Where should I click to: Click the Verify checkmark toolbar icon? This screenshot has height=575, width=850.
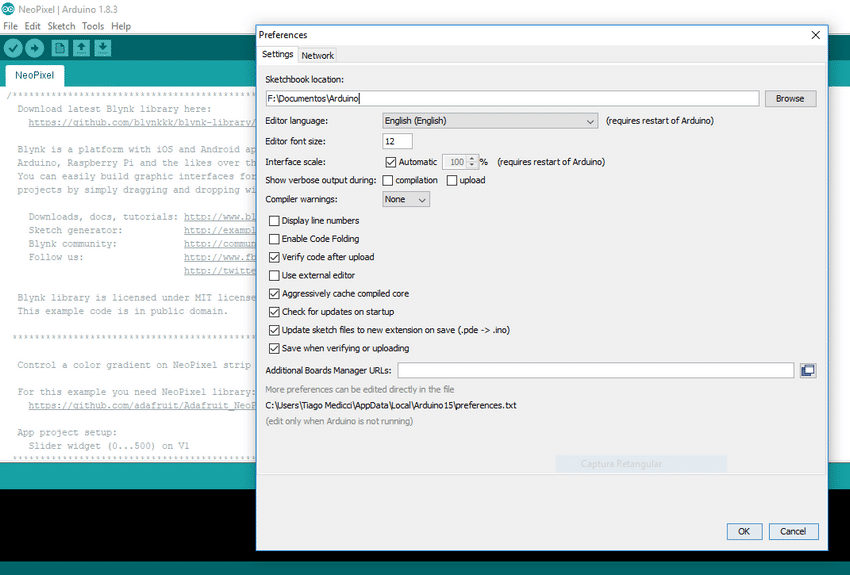[13, 48]
